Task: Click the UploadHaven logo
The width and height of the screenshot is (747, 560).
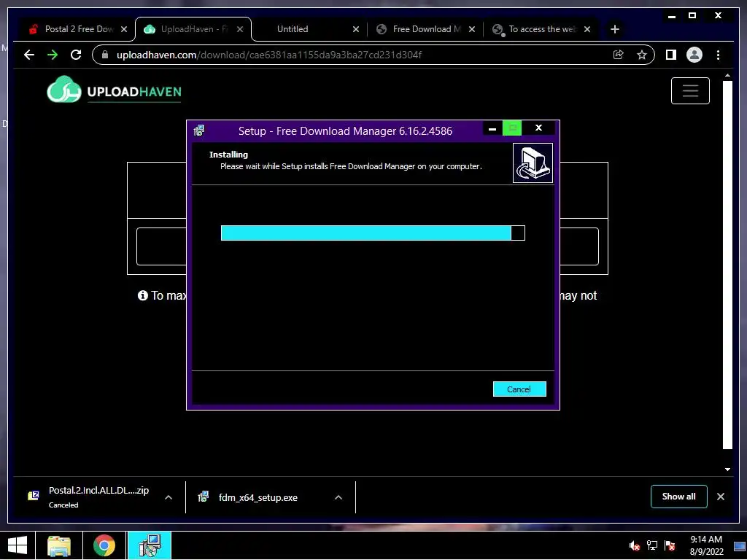Action: 114,90
